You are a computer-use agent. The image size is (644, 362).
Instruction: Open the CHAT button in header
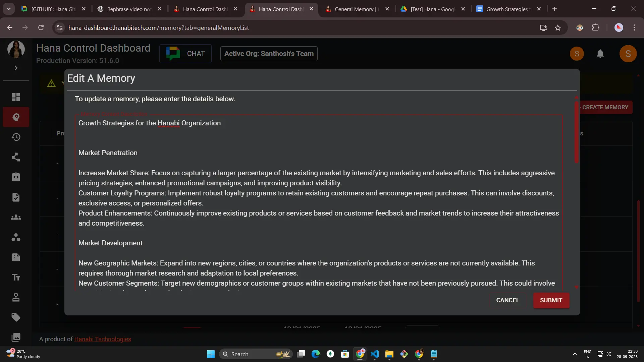[x=185, y=54]
